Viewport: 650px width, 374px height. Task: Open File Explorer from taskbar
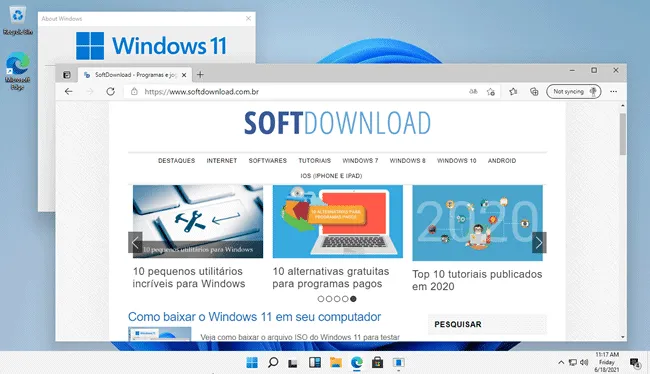pos(336,362)
